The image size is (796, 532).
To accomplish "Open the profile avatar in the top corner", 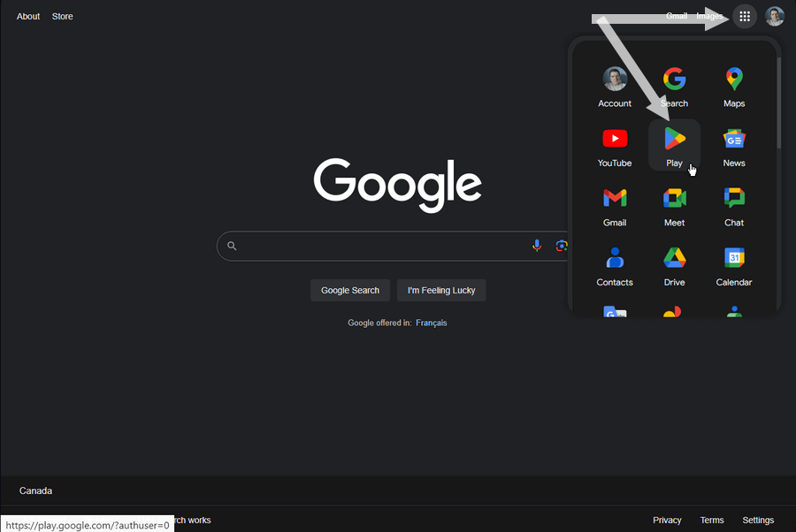I will coord(775,16).
